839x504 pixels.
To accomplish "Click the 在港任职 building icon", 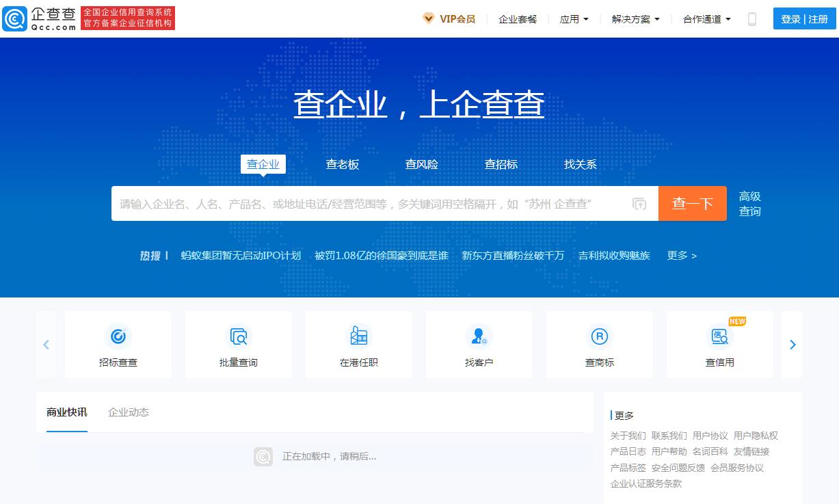I will (358, 337).
